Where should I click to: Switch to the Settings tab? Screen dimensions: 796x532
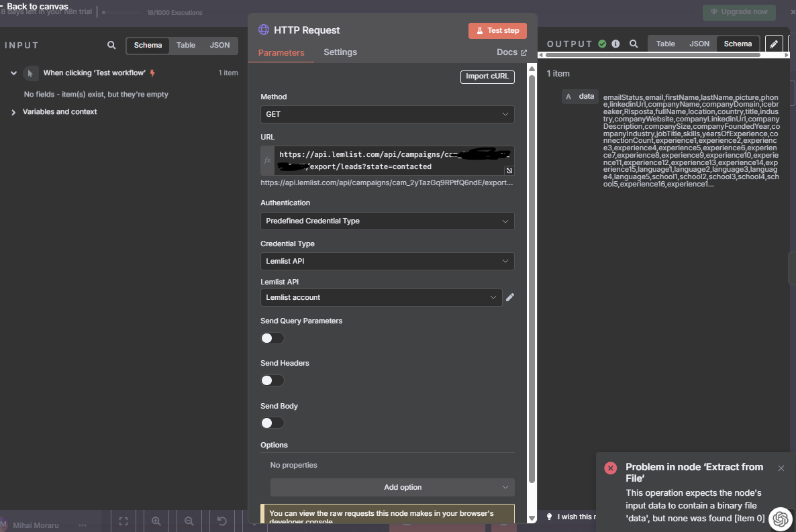click(x=340, y=52)
